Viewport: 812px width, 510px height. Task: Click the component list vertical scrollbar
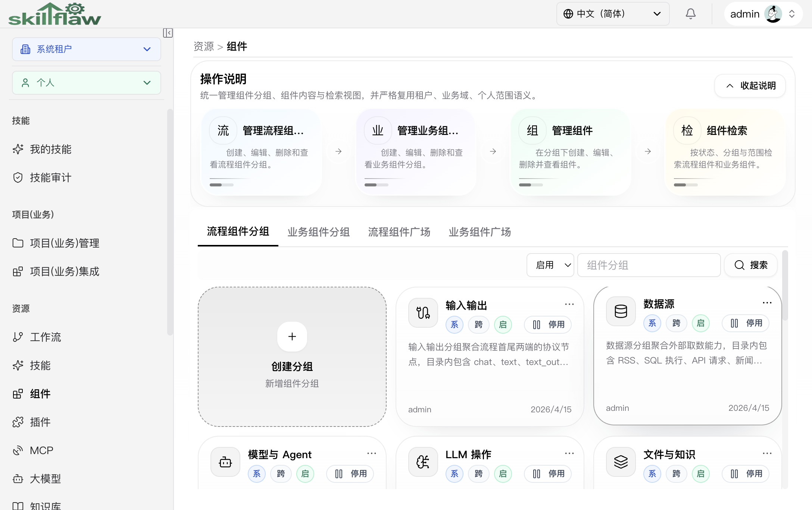(x=785, y=286)
